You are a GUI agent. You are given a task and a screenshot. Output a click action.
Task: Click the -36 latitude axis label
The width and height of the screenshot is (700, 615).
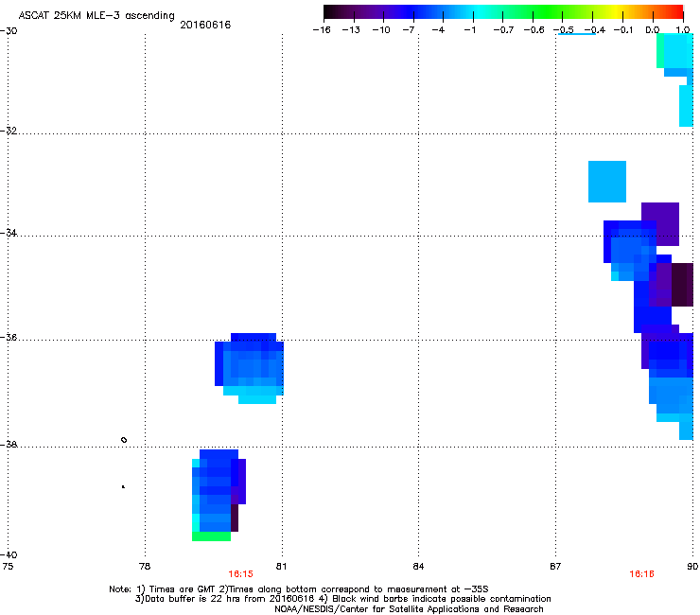[x=9, y=337]
